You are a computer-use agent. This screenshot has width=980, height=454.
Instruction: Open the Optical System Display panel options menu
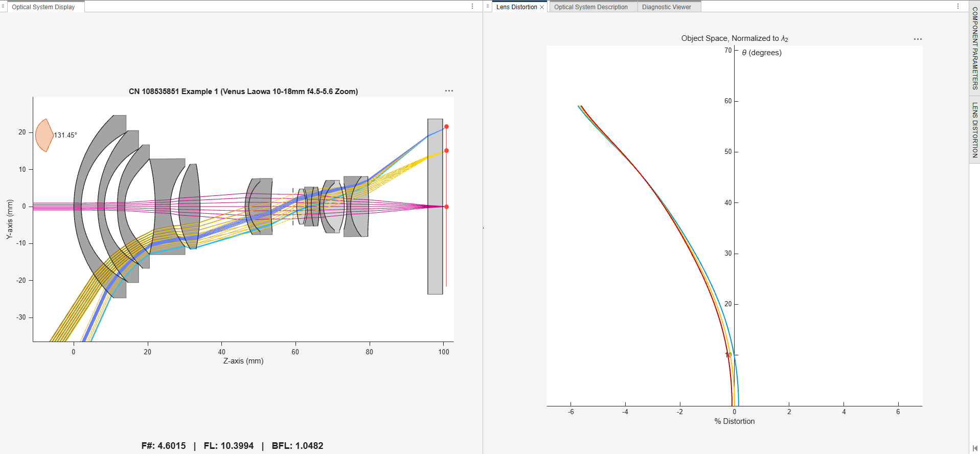point(472,7)
